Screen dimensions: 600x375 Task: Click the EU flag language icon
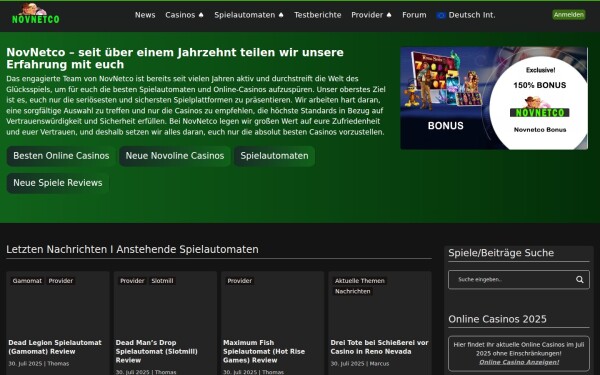441,15
